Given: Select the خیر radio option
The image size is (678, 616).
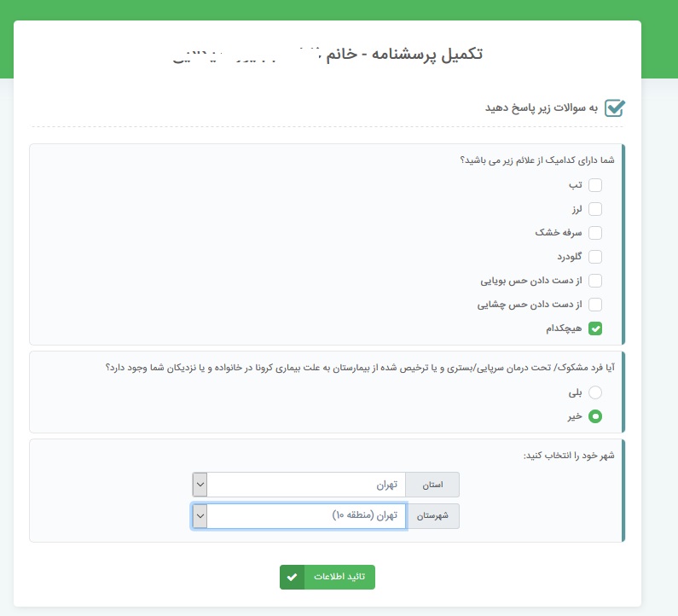Looking at the screenshot, I should point(595,416).
